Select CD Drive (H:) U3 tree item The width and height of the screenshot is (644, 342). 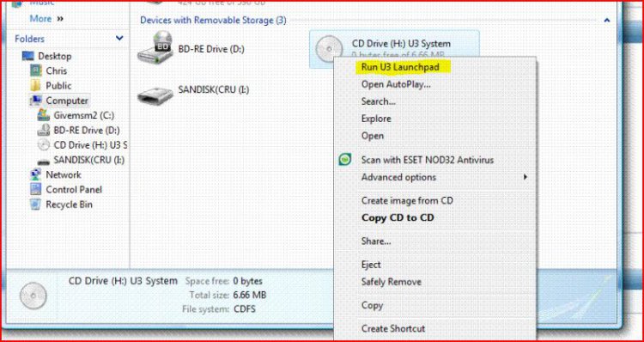90,145
